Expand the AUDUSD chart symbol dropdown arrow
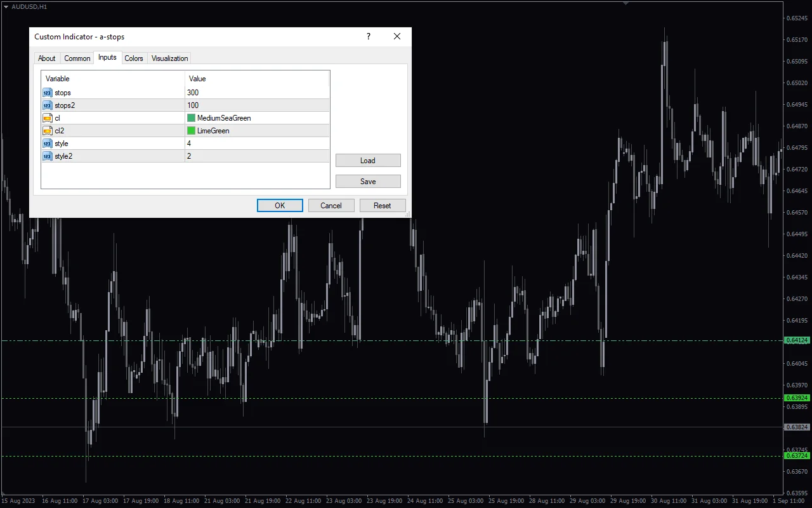 pos(6,6)
